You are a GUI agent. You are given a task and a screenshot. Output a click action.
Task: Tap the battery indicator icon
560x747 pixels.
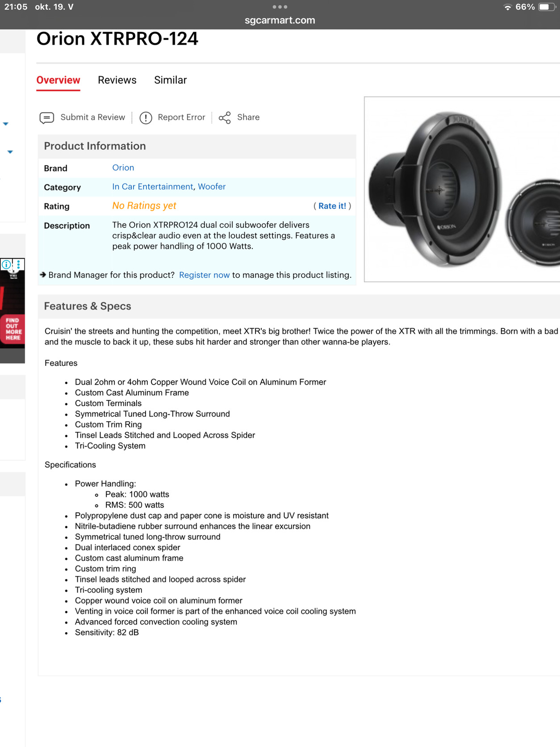tap(546, 7)
